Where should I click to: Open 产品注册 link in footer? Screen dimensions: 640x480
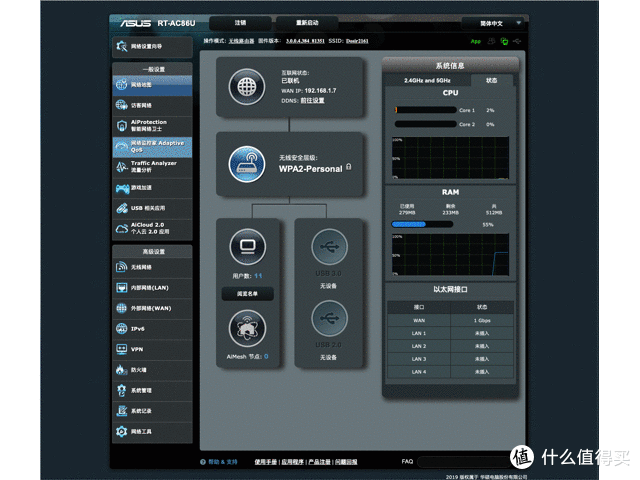[320, 462]
